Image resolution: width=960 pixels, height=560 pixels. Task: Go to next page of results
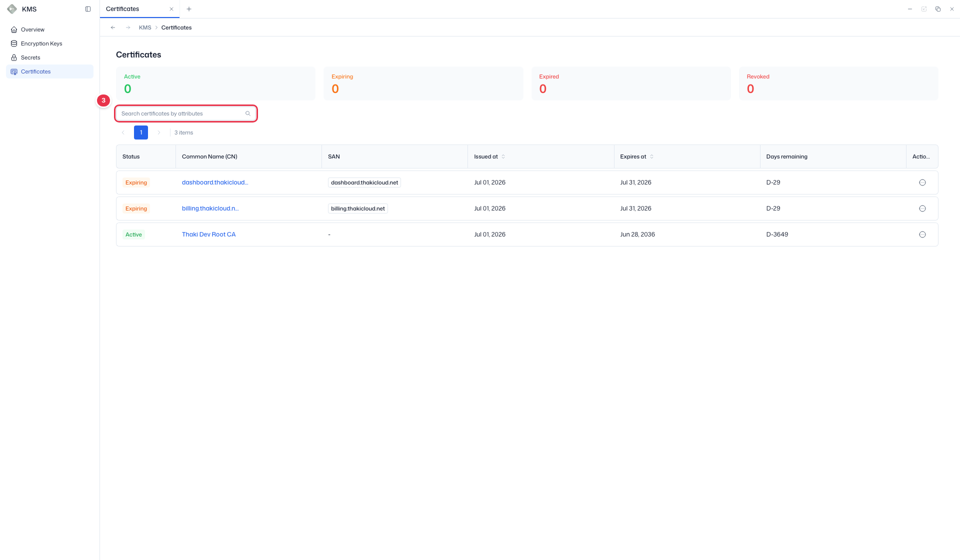(159, 132)
